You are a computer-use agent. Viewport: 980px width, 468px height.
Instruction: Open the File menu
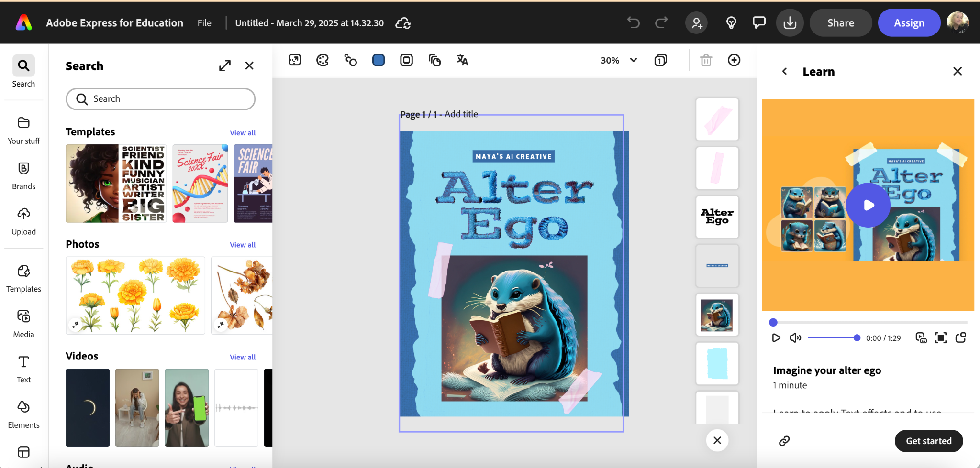[x=204, y=23]
